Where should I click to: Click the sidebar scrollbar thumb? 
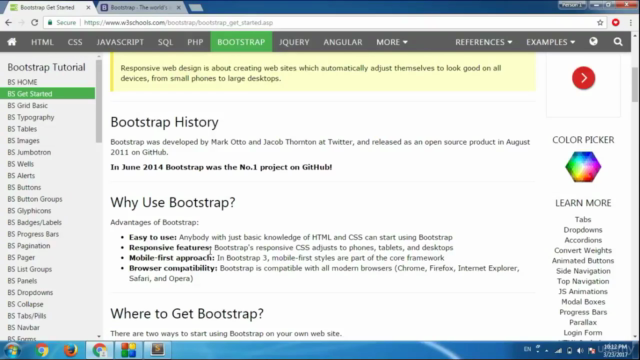tap(99, 101)
